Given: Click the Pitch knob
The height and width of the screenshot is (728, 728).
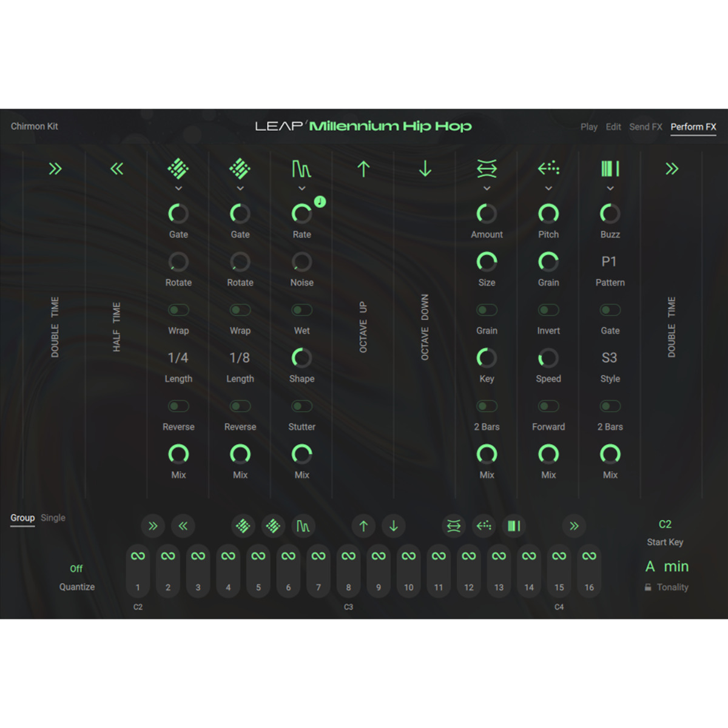Looking at the screenshot, I should [x=548, y=214].
